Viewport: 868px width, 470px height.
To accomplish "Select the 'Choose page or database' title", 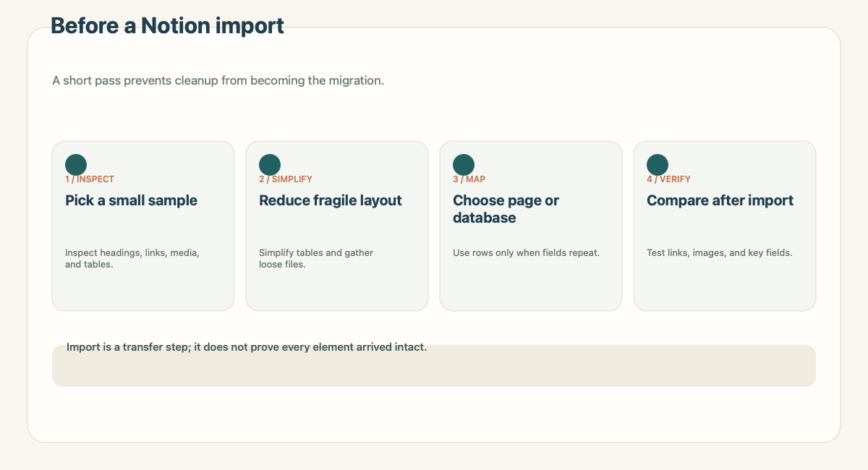I will tap(506, 209).
